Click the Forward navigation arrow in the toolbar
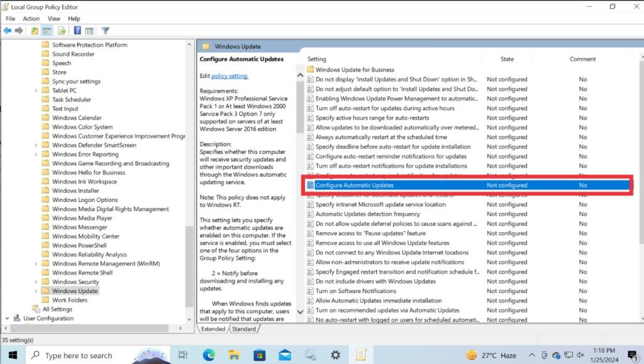The width and height of the screenshot is (644, 364). coord(18,30)
